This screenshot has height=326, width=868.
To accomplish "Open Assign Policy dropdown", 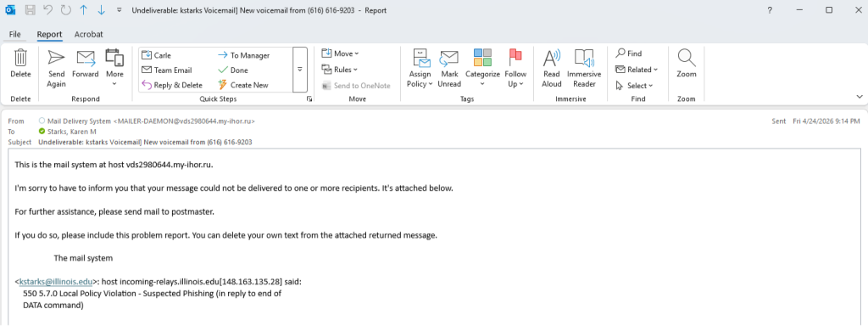I will [x=420, y=68].
